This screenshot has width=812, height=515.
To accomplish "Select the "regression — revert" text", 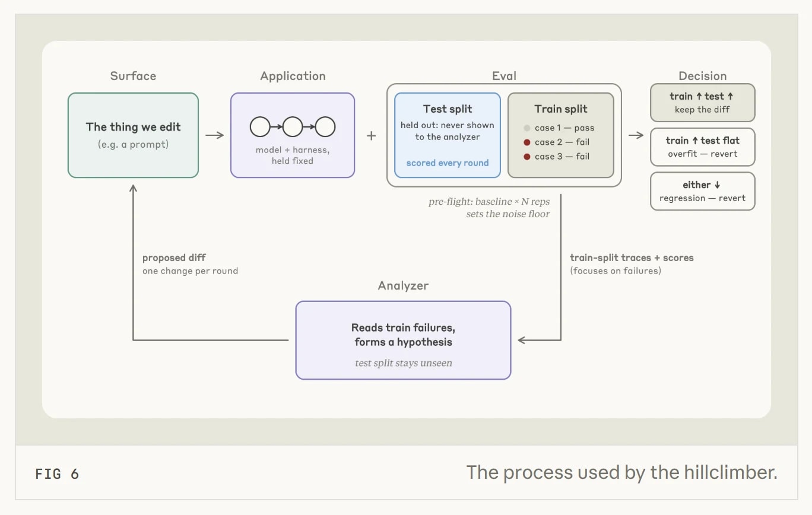I will tap(703, 198).
